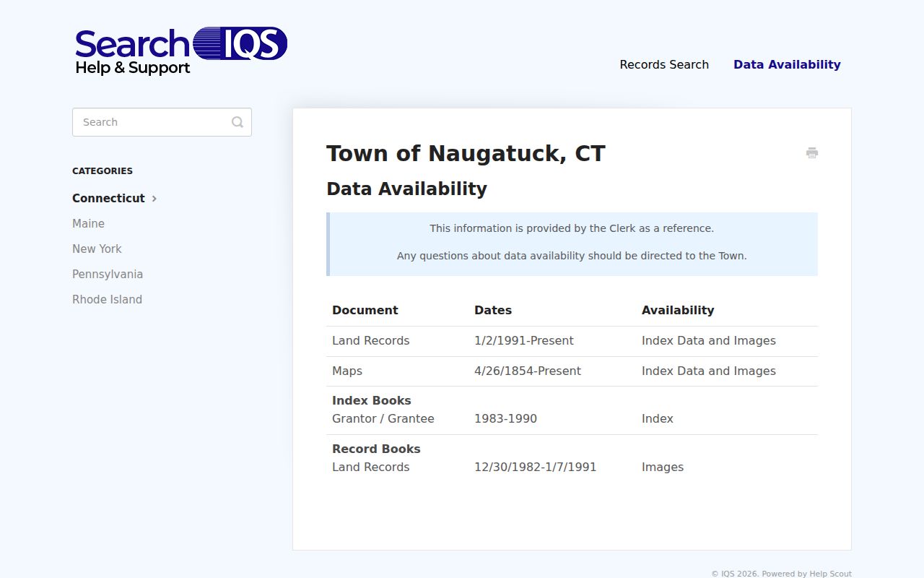Click the note about directing questions to the Town

point(572,256)
